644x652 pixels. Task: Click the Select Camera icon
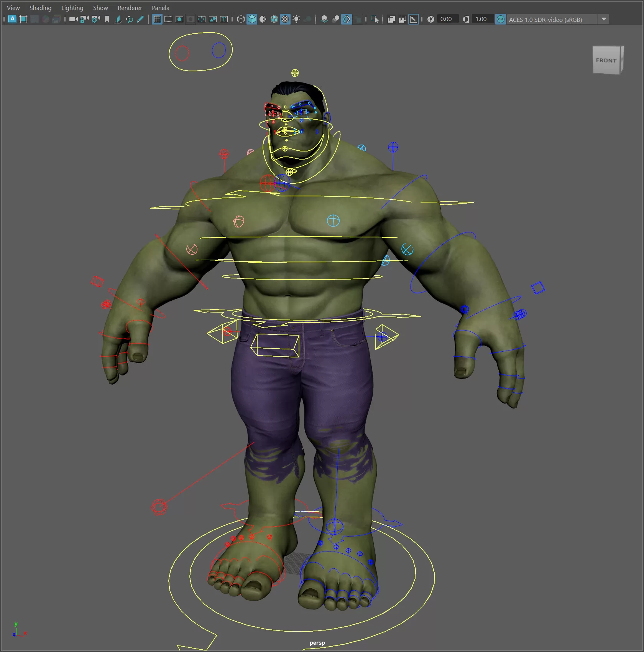[73, 19]
